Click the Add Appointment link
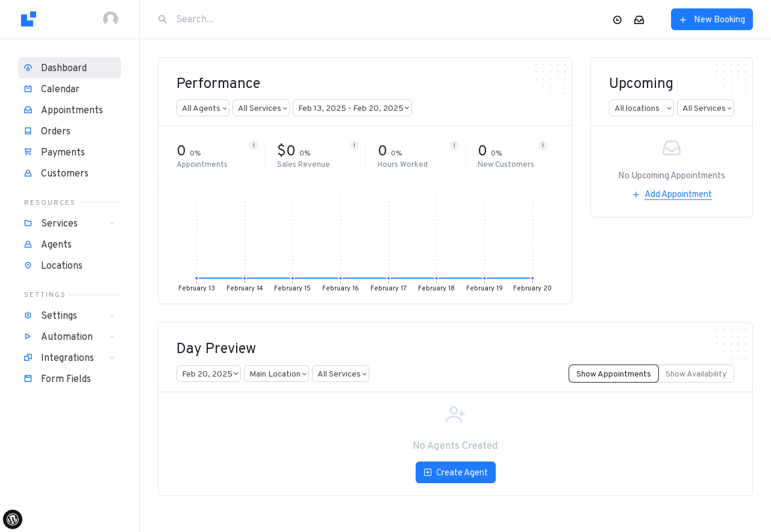Viewport: 771px width, 532px height. (678, 194)
